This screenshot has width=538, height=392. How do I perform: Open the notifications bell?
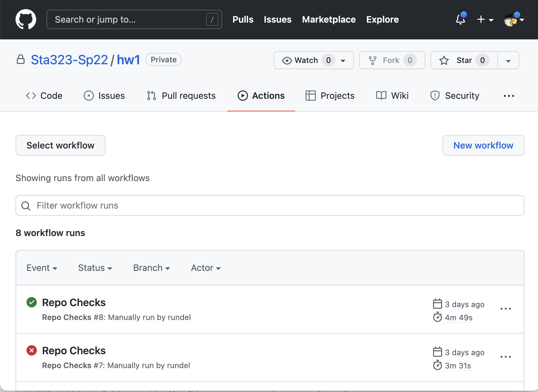pos(460,19)
